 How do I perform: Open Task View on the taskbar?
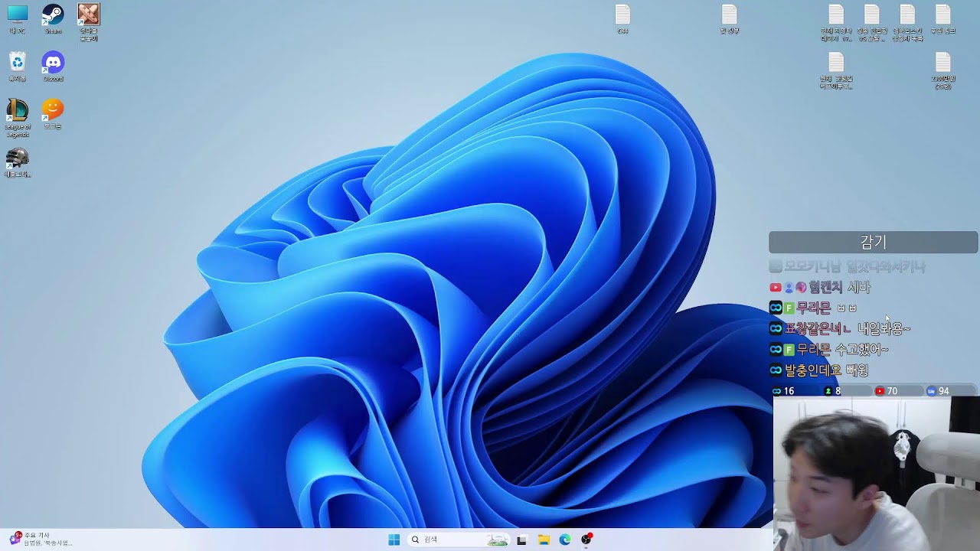pyautogui.click(x=522, y=540)
